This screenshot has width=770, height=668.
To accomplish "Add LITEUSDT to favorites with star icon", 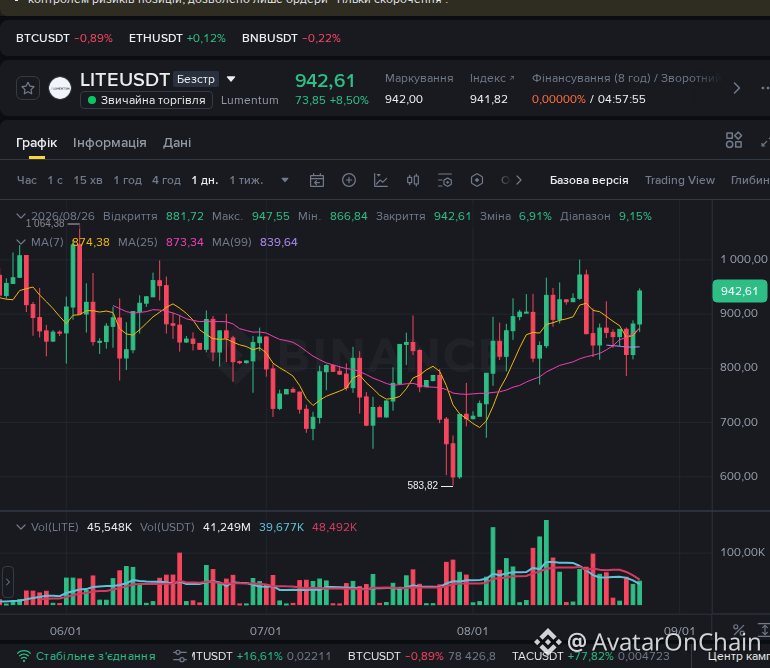I will tap(28, 88).
